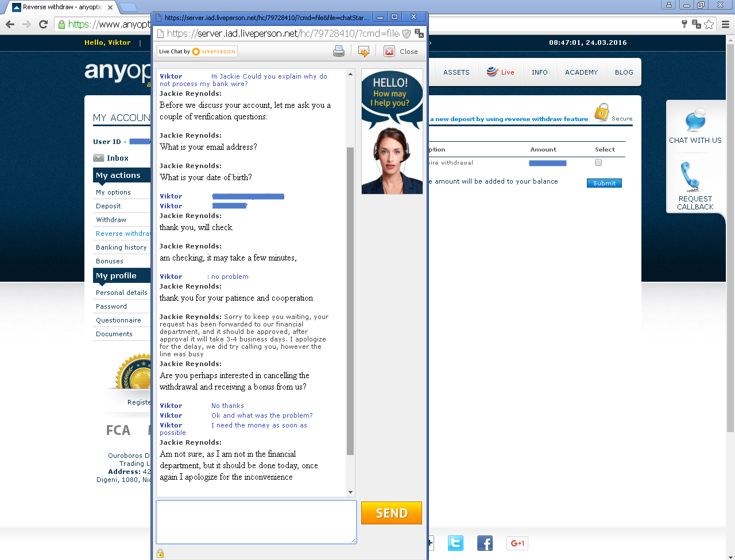The image size is (735, 560).
Task: Click the saved password key icon
Action: (x=684, y=24)
